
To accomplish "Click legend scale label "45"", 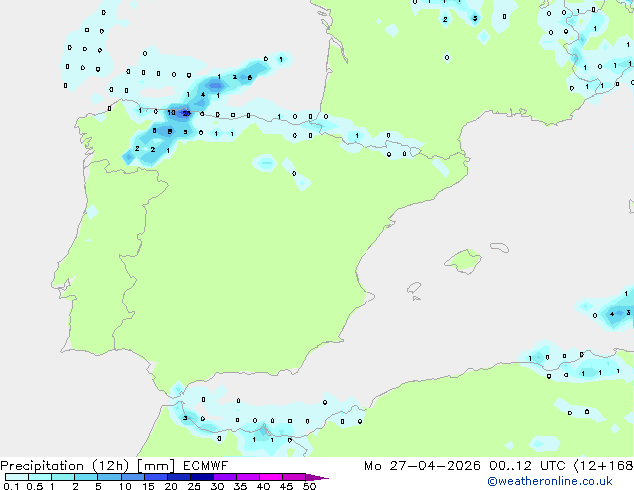I will pyautogui.click(x=286, y=486).
